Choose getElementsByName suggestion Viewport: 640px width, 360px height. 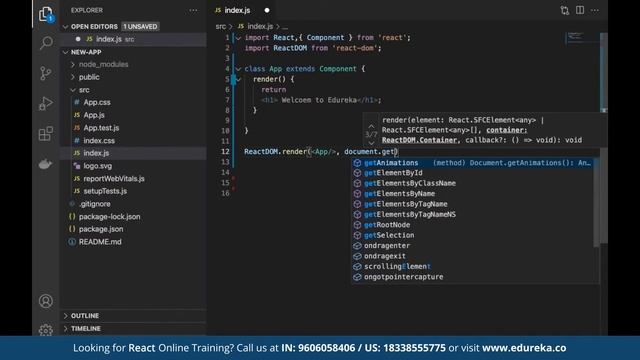click(473, 194)
